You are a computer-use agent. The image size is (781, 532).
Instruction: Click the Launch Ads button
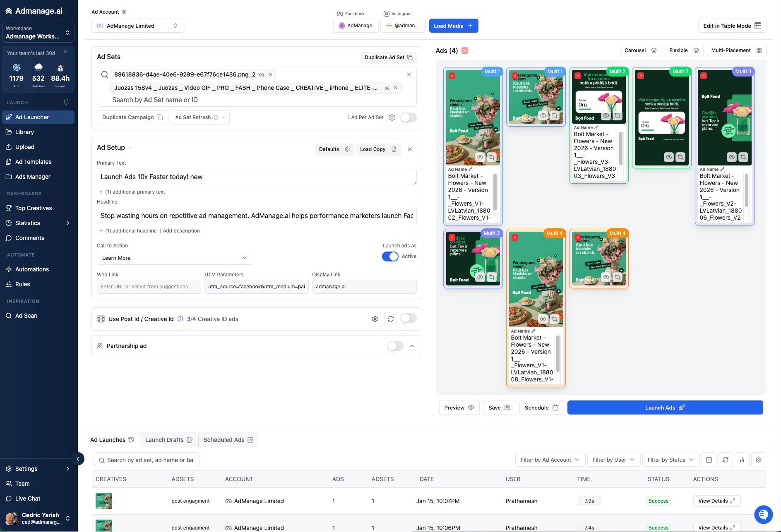(x=665, y=407)
